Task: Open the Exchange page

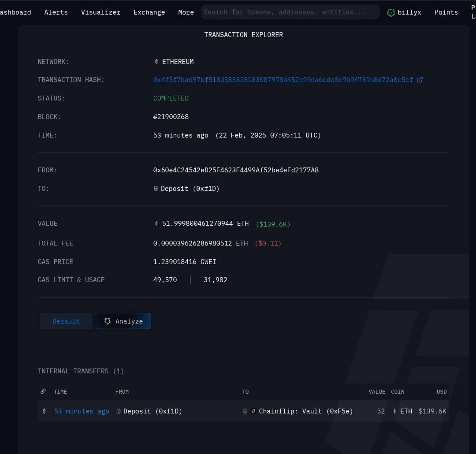Action: click(149, 12)
